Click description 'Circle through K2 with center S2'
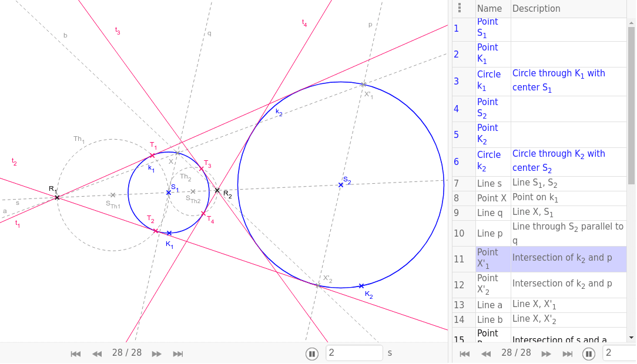The width and height of the screenshot is (637, 364). [559, 161]
